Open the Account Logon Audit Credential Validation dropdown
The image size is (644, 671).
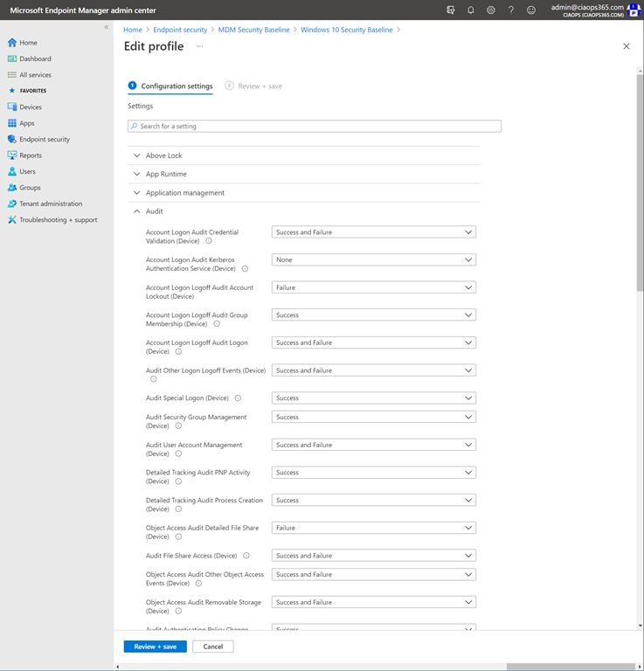373,232
